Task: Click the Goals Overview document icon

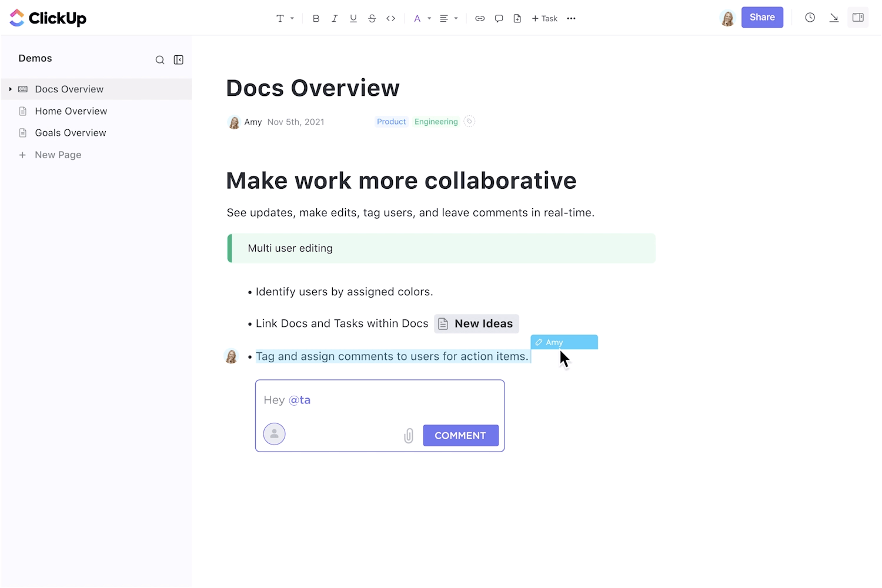Action: coord(23,133)
